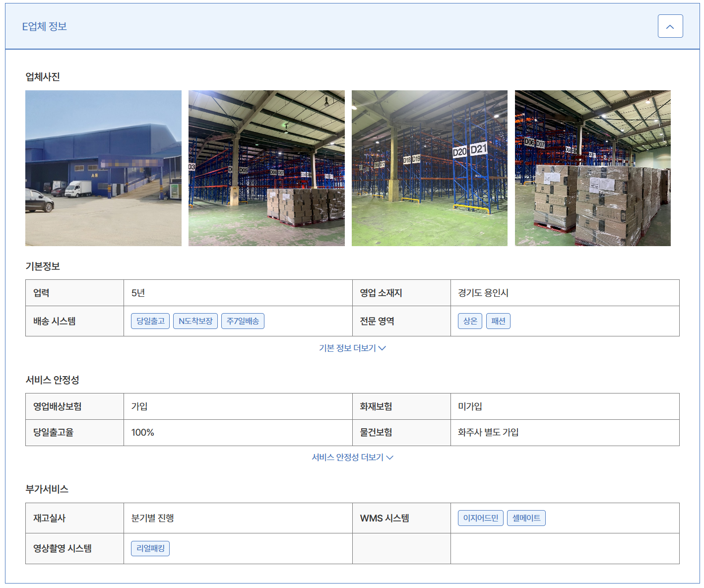Click the 업체사진 section heading
The height and width of the screenshot is (588, 704).
[x=43, y=77]
